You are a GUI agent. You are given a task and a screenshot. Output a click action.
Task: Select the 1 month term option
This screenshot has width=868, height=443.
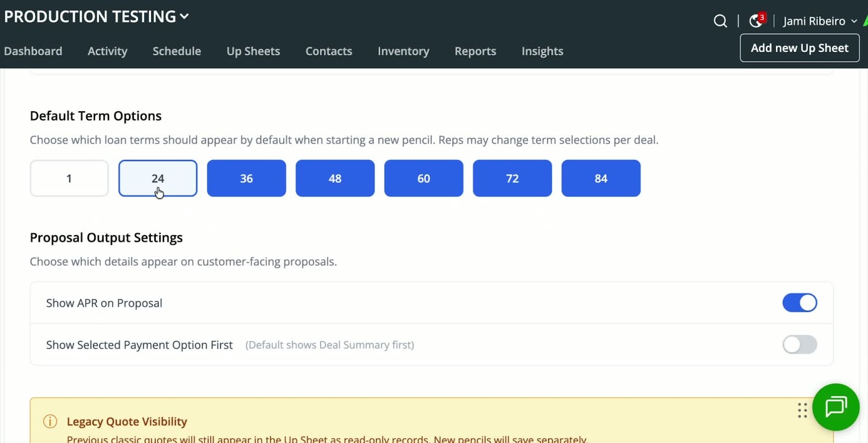69,179
